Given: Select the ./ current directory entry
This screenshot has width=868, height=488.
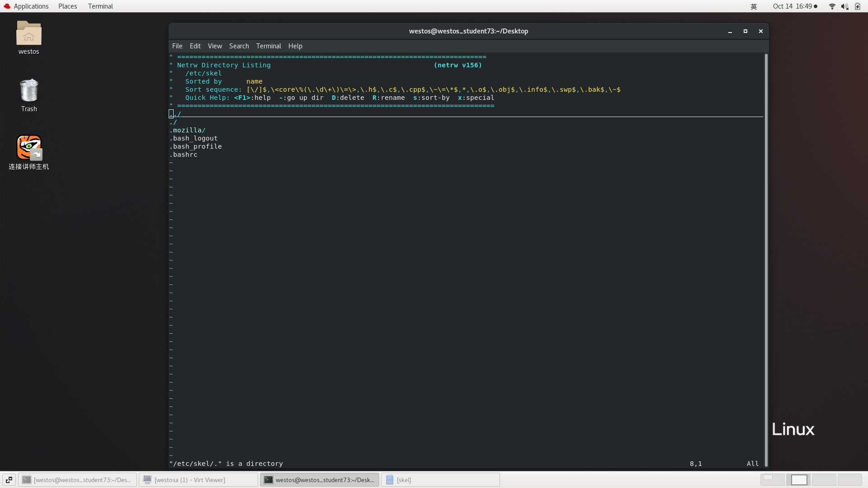Looking at the screenshot, I should (173, 122).
